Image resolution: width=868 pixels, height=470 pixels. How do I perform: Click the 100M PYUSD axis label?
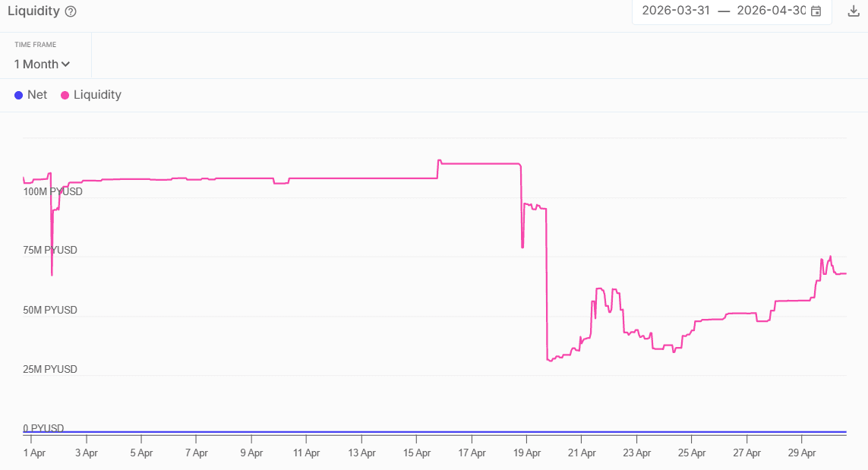52,191
